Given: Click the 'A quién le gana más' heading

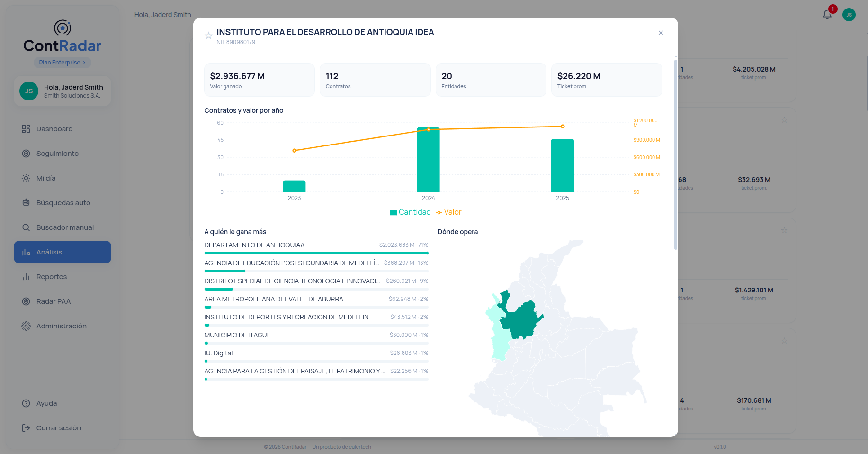Looking at the screenshot, I should tap(235, 232).
